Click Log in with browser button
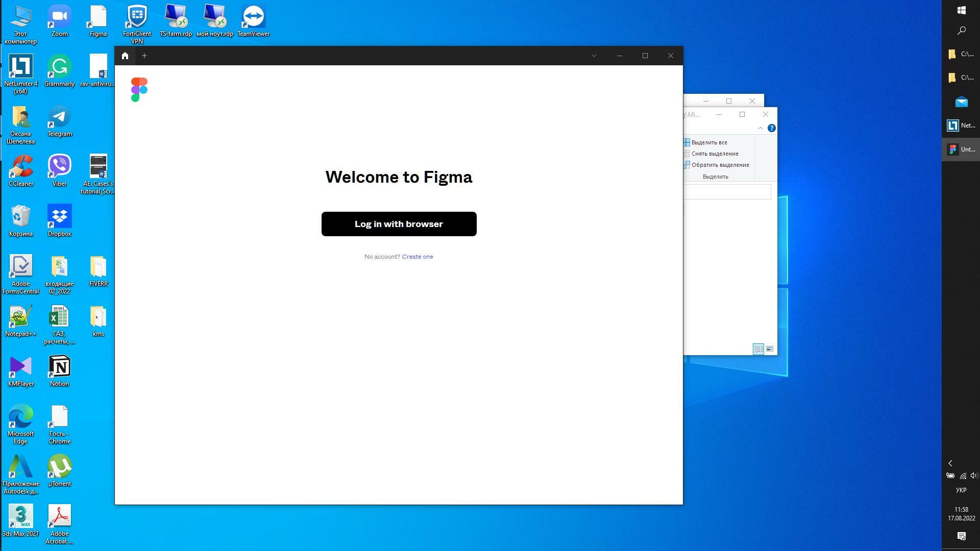980x551 pixels. point(399,223)
